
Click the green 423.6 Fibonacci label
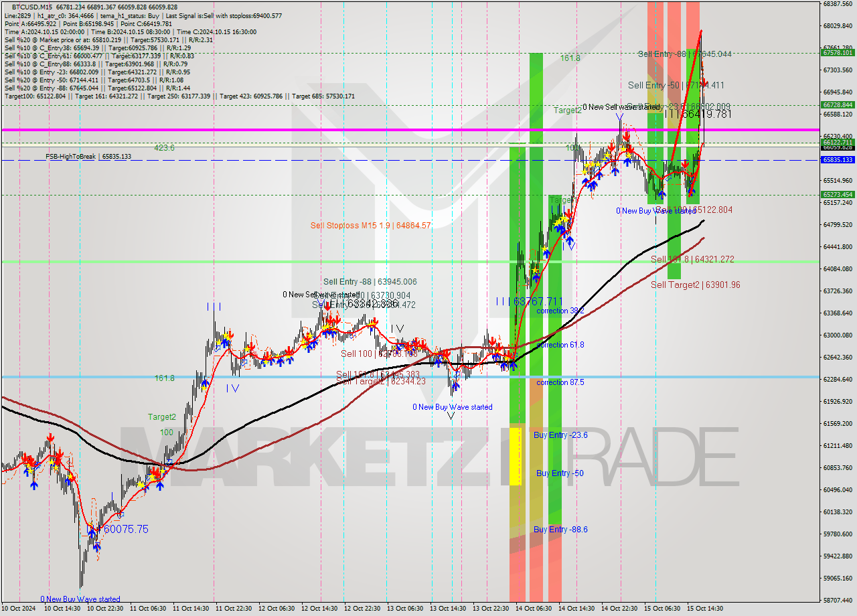[165, 148]
